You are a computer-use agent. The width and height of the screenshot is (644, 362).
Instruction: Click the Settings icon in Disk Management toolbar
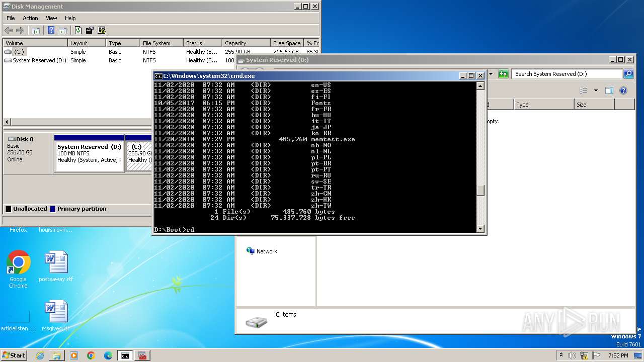click(x=102, y=30)
